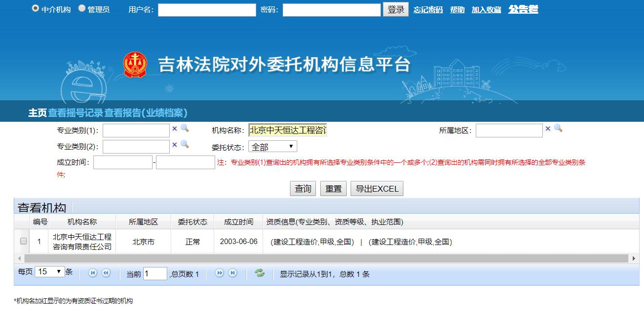Open 查看报告(业绩档案) menu item
Screen dimensions: 644x311
point(146,113)
